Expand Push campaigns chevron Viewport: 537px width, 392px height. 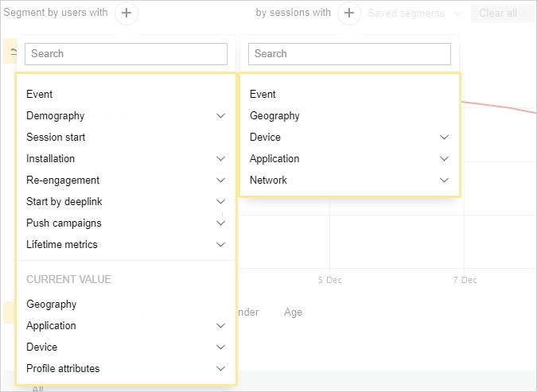(220, 223)
